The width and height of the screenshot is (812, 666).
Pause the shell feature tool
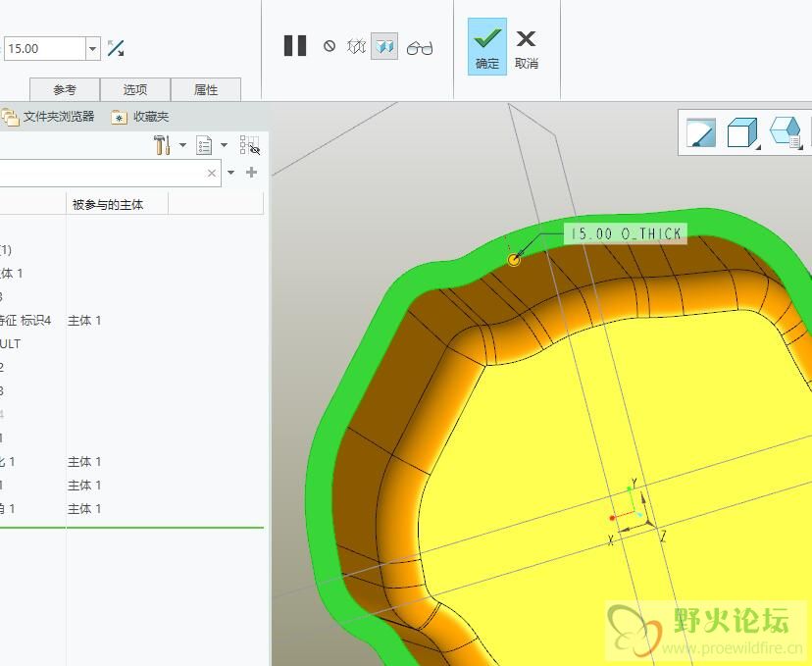point(295,45)
